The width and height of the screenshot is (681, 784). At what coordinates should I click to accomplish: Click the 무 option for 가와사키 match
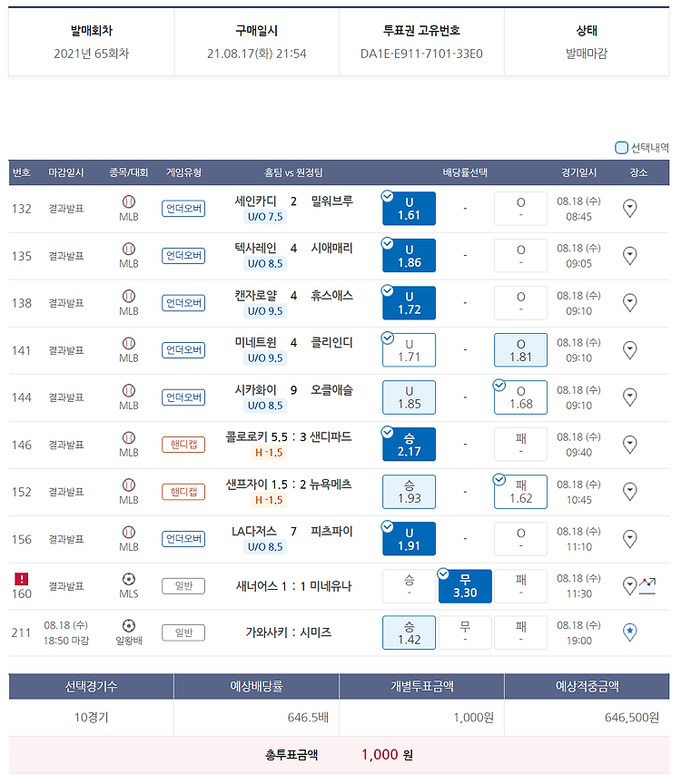pyautogui.click(x=465, y=632)
